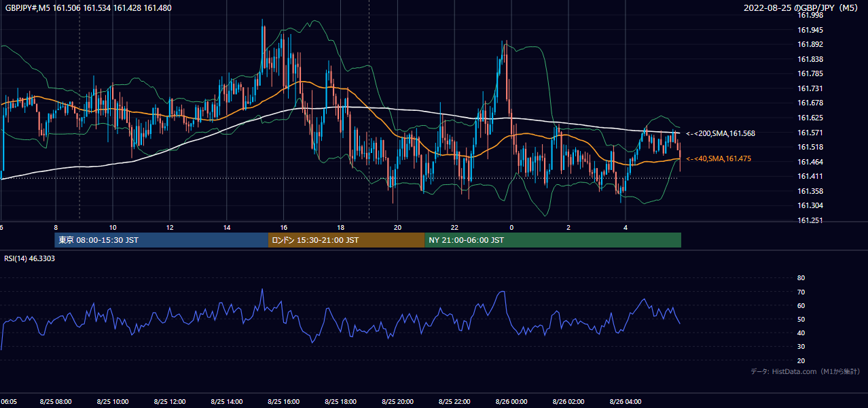Click the 8/26 02:00 time label
This screenshot has width=868, height=408.
coord(569,402)
